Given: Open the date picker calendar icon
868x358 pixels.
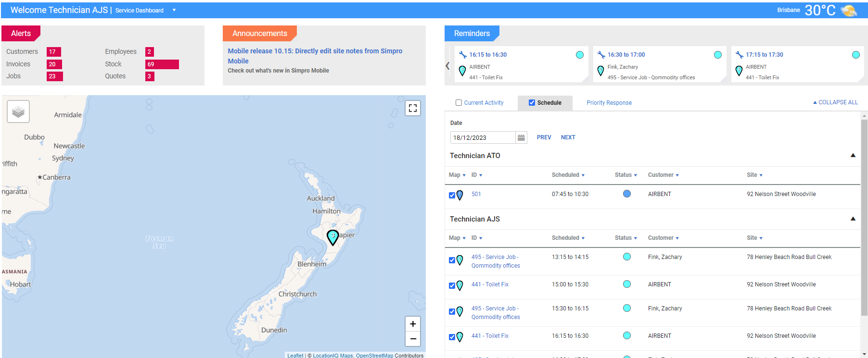Looking at the screenshot, I should click(521, 137).
